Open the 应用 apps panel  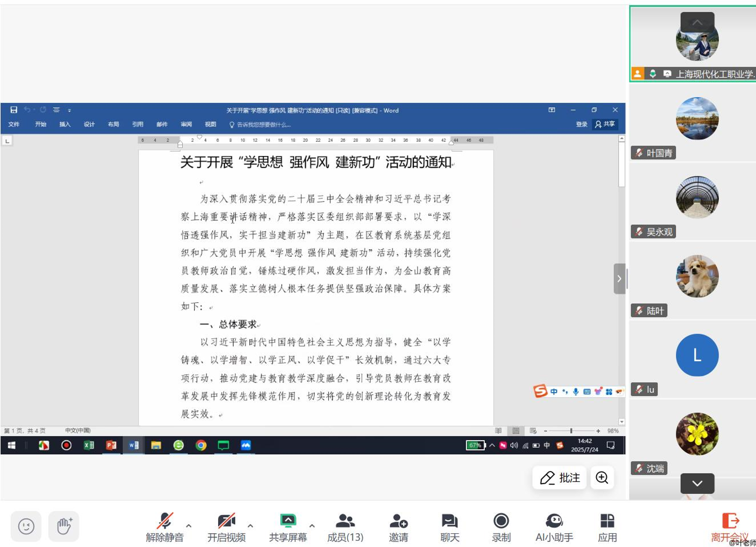(607, 527)
